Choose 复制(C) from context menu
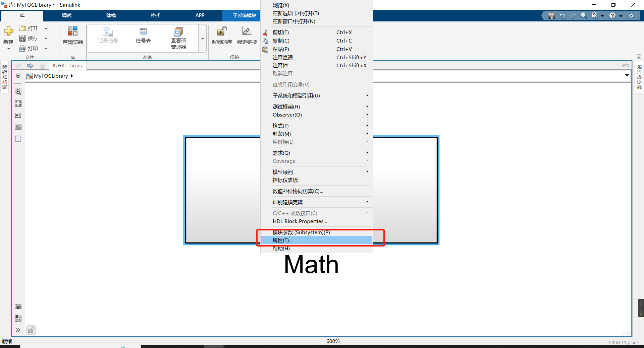The height and width of the screenshot is (348, 644). 316,41
